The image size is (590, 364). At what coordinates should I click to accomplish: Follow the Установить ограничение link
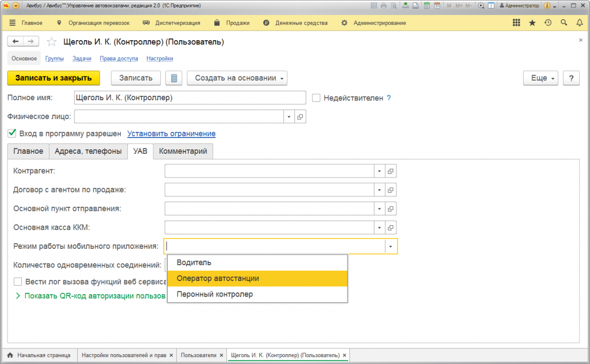pos(171,134)
